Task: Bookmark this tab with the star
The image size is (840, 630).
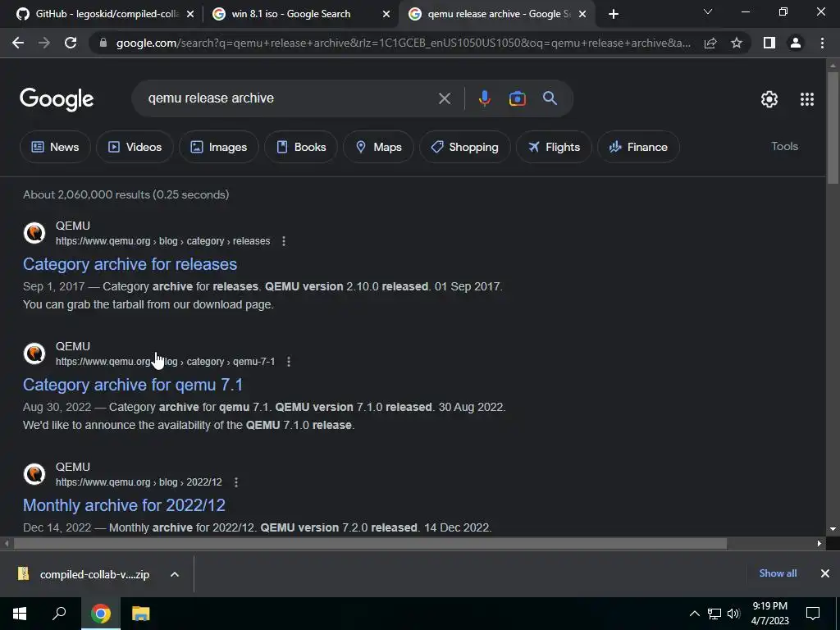Action: (737, 43)
